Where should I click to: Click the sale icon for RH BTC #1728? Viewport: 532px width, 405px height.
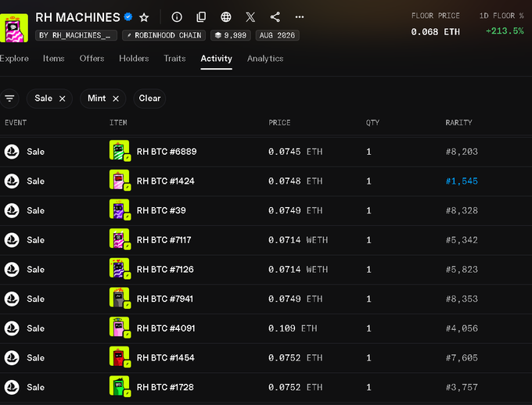point(12,387)
